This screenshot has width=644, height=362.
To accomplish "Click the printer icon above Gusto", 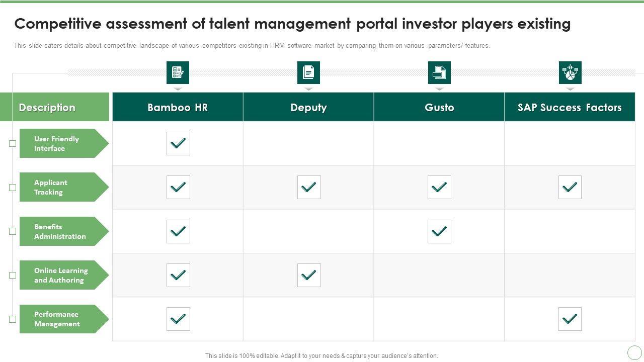I will [439, 72].
